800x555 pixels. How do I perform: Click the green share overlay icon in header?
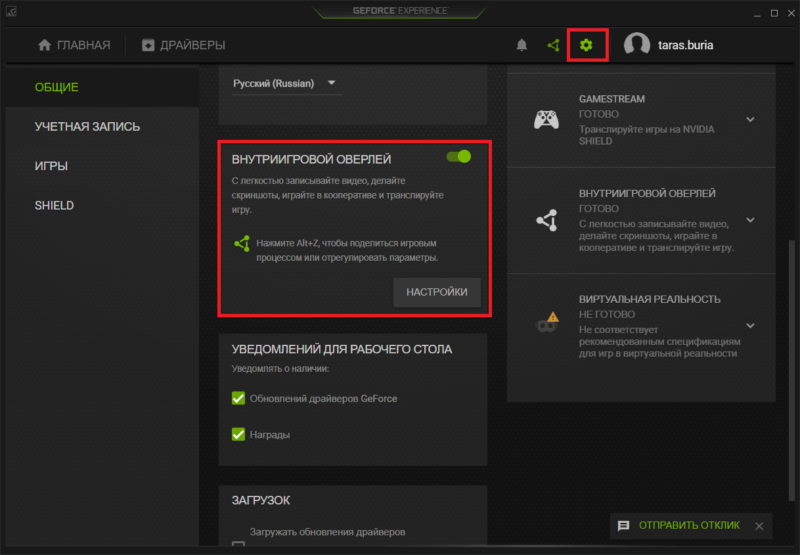[x=554, y=45]
